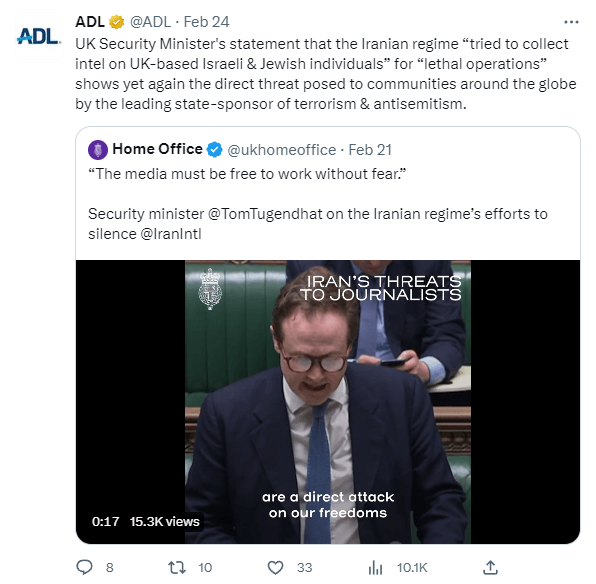This screenshot has height=584, width=596.
Task: Open the @ukhomeoffice handle link
Action: tap(282, 150)
